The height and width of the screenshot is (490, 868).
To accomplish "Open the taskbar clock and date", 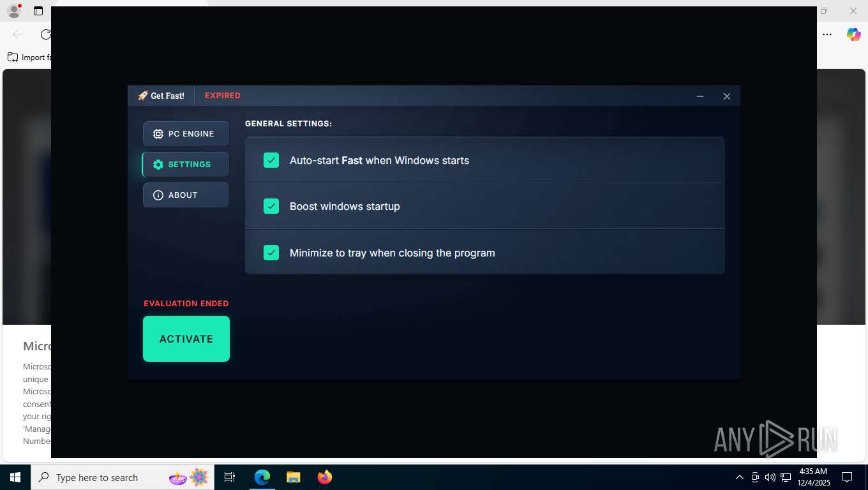I will (812, 477).
